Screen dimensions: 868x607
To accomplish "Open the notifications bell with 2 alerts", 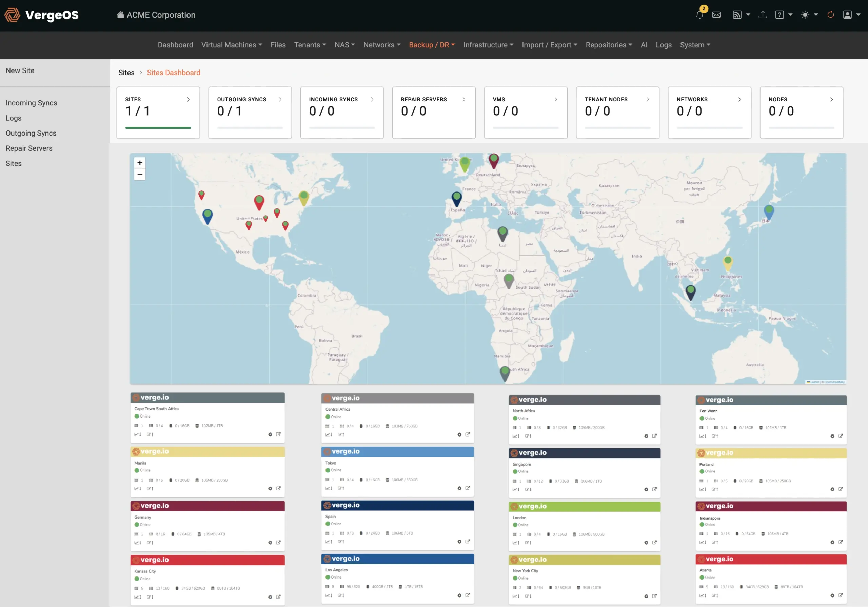I will click(699, 14).
